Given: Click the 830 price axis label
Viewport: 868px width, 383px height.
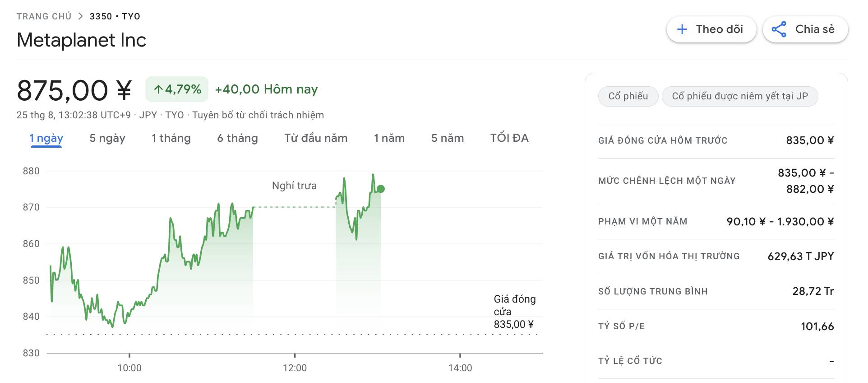Looking at the screenshot, I should pyautogui.click(x=31, y=353).
